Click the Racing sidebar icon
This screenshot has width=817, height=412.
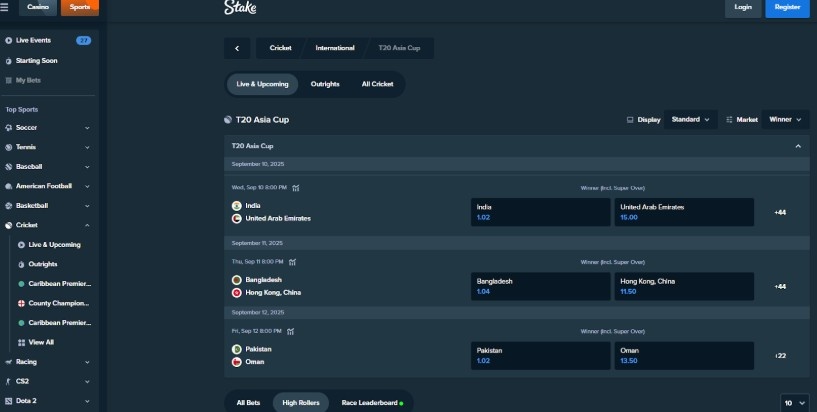(8, 361)
